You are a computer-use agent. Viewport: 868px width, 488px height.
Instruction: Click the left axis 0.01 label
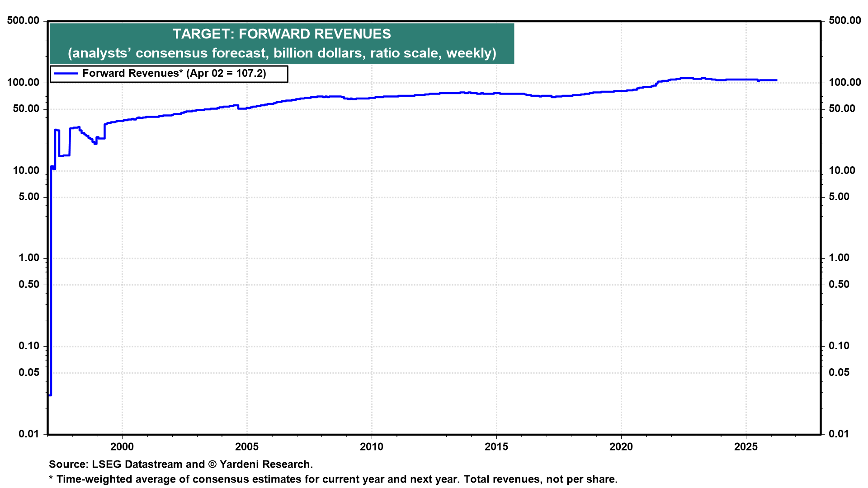pyautogui.click(x=29, y=434)
